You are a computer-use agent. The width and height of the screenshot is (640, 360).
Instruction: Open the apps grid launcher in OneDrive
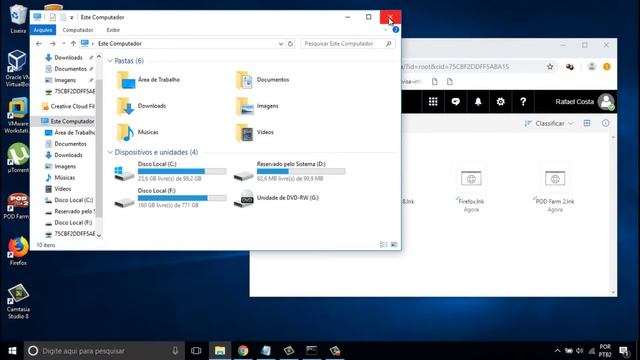(x=433, y=102)
